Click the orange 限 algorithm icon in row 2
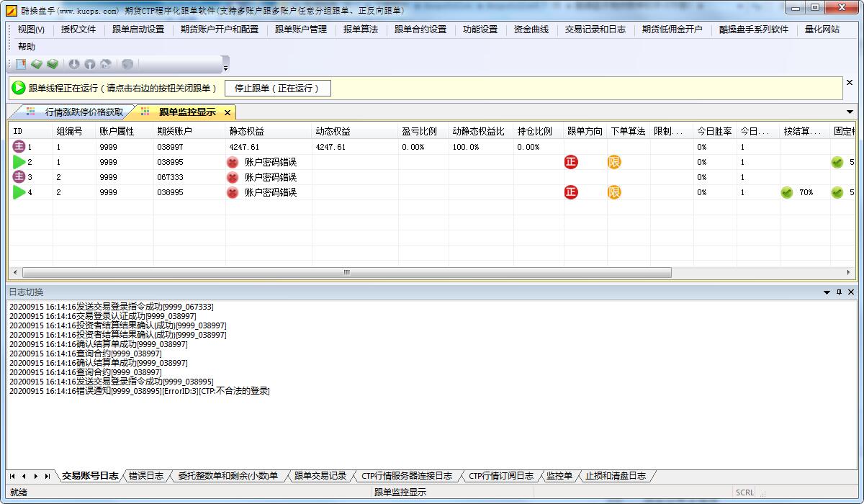This screenshot has width=864, height=504. click(x=614, y=162)
